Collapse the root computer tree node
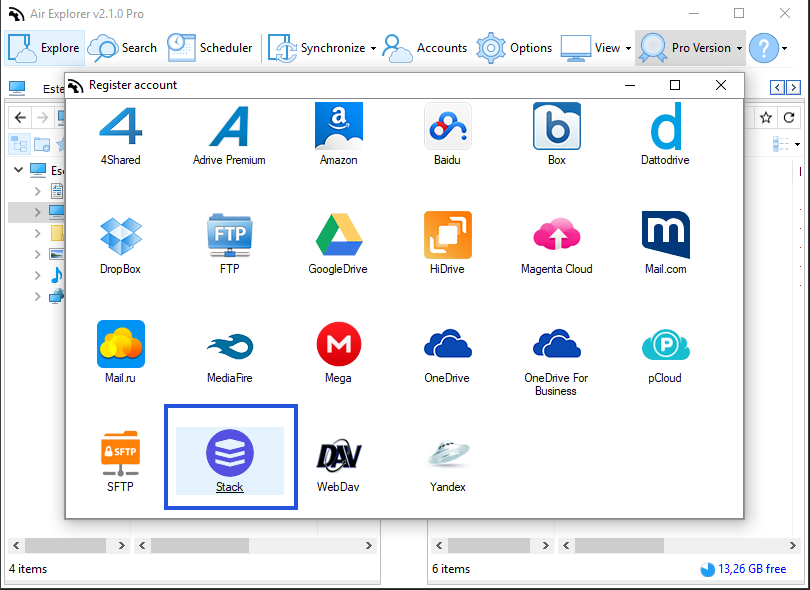This screenshot has height=590, width=810. point(19,169)
